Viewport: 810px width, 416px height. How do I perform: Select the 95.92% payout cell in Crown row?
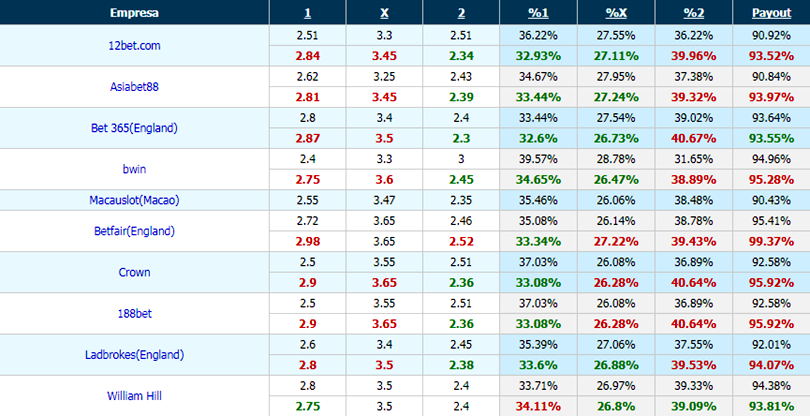tap(771, 283)
